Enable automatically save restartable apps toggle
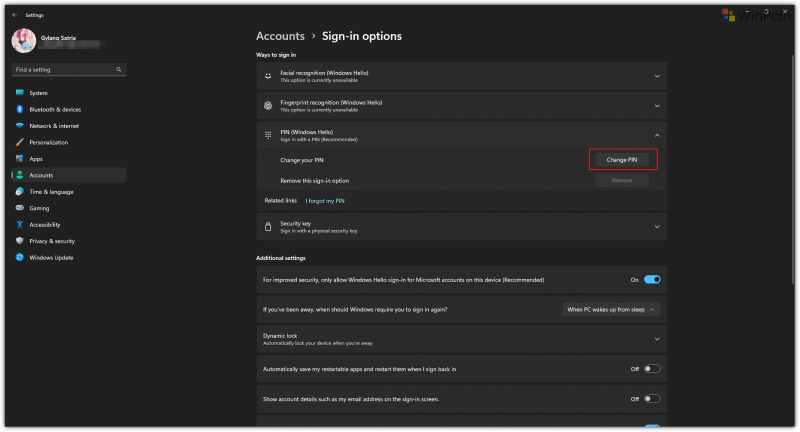Screen dimensions: 800x432 point(652,369)
